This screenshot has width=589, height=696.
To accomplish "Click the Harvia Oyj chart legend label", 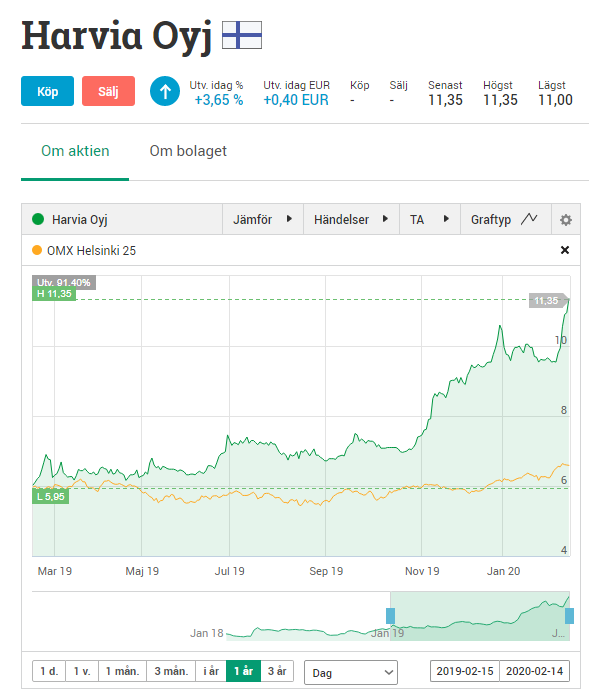I will 80,220.
